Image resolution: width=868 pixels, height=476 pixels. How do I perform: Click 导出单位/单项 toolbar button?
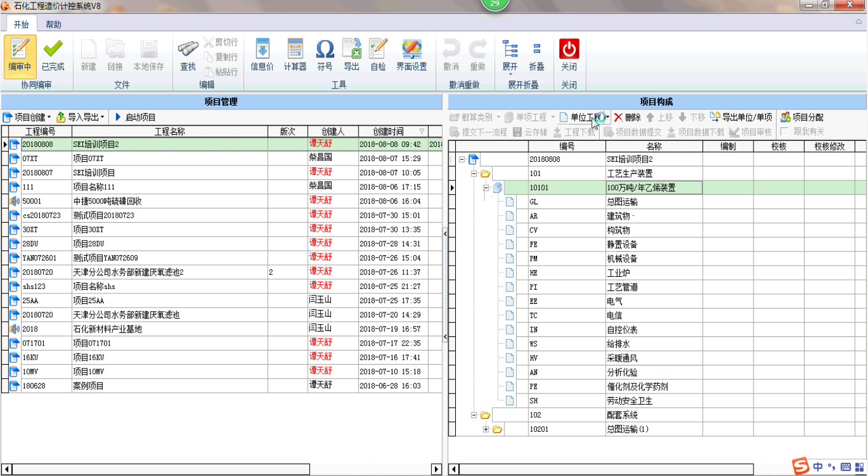741,117
